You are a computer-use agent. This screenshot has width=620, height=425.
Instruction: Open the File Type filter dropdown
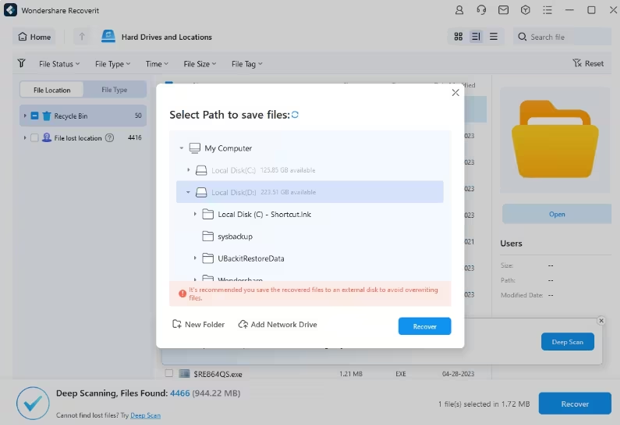(x=112, y=64)
